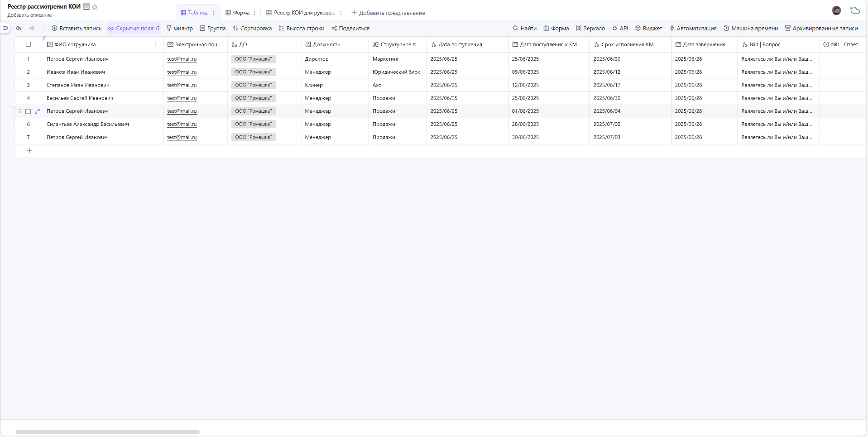Open the Автоматизация automation panel
The height and width of the screenshot is (437, 868).
[x=693, y=28]
